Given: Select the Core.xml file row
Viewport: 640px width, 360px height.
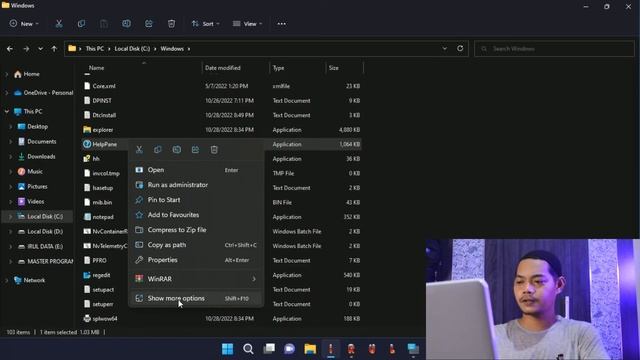Looking at the screenshot, I should click(x=222, y=86).
